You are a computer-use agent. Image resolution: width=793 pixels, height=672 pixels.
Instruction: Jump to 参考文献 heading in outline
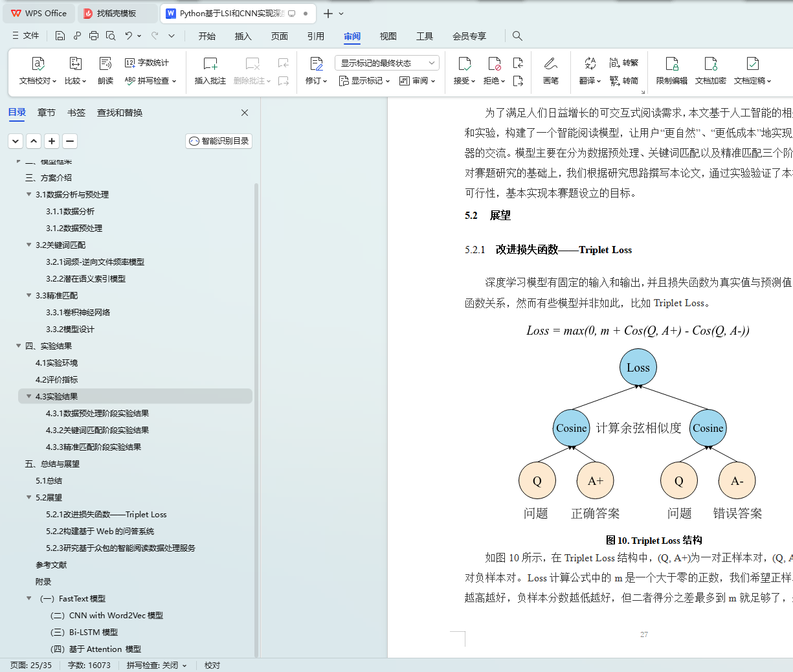[x=51, y=565]
